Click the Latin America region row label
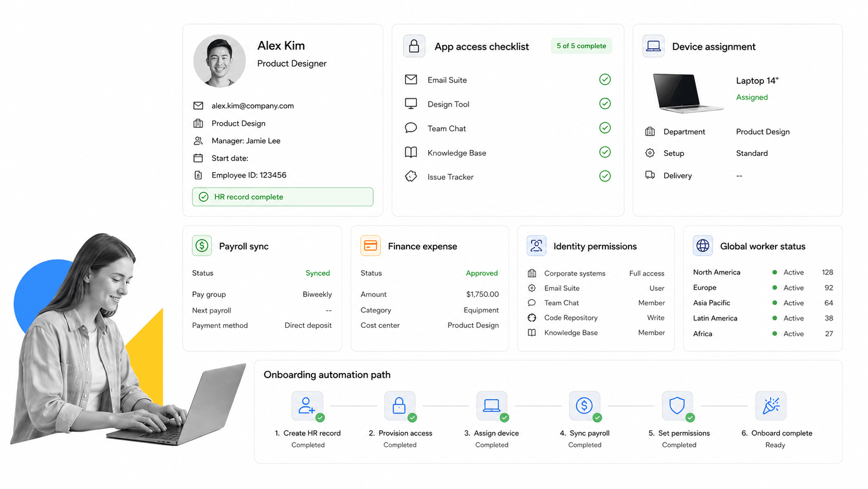 (x=715, y=318)
